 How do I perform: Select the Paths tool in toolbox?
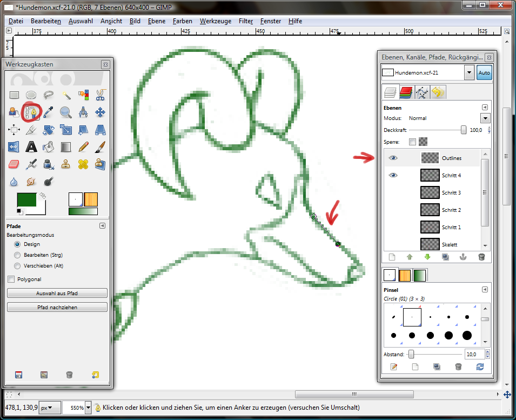(x=31, y=112)
